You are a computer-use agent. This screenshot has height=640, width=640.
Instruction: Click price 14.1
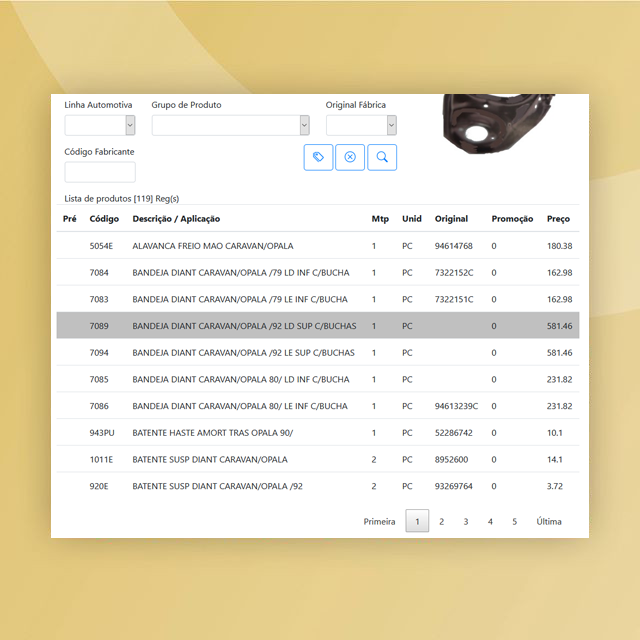coord(555,459)
